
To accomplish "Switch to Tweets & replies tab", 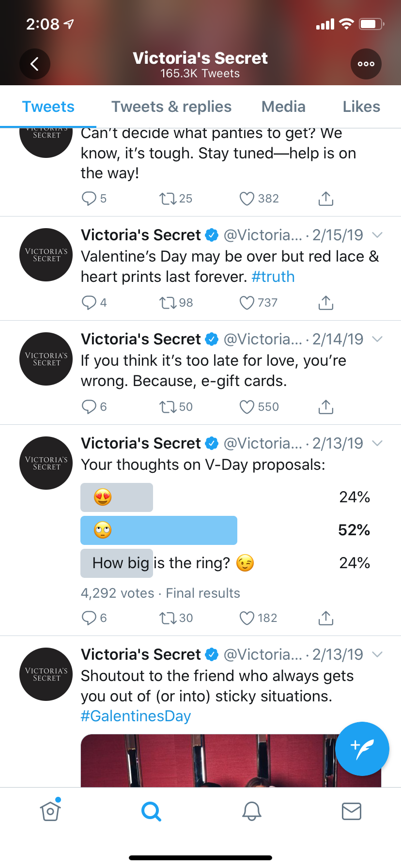I will coord(171,107).
